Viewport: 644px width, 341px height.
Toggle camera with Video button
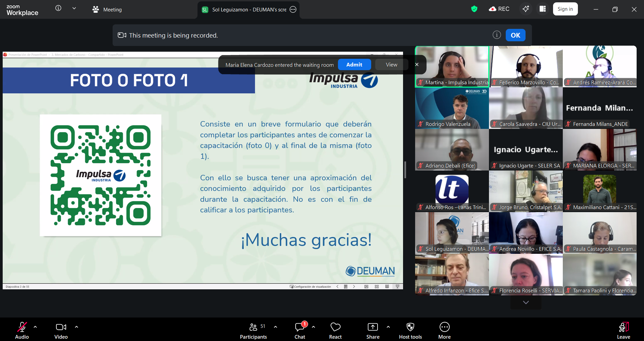[x=61, y=331]
